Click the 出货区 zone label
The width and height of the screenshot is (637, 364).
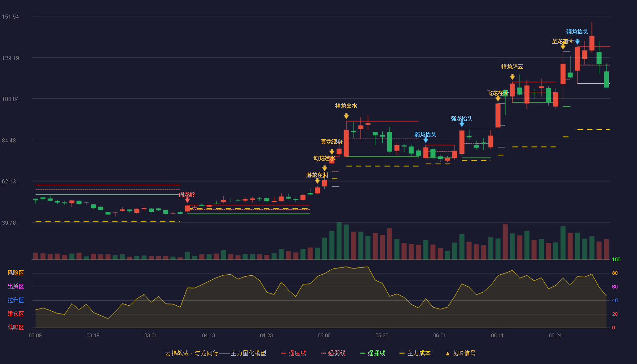coord(15,287)
